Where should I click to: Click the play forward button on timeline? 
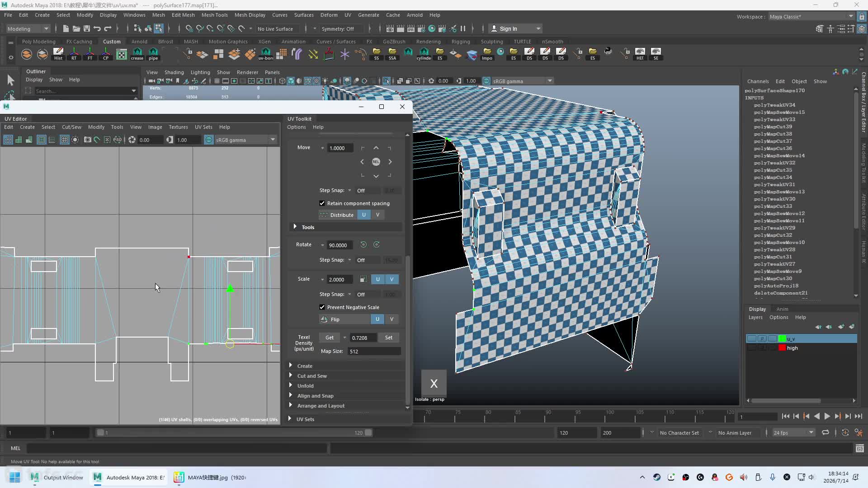(827, 417)
